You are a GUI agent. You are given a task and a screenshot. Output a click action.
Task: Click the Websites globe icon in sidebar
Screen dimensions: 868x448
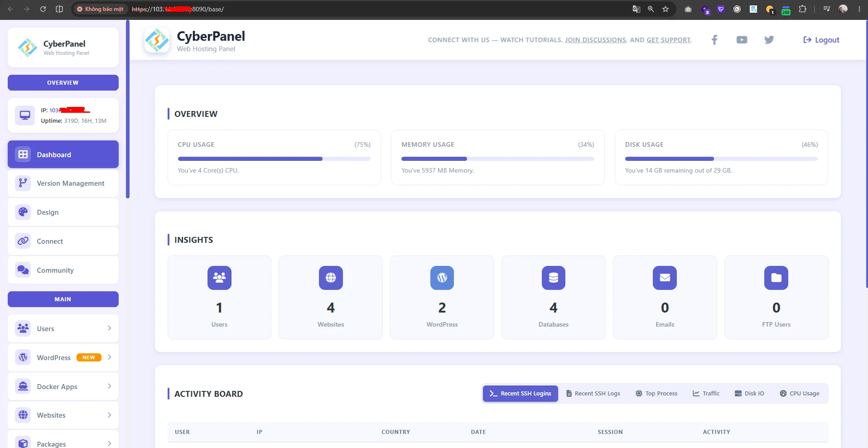coord(23,415)
